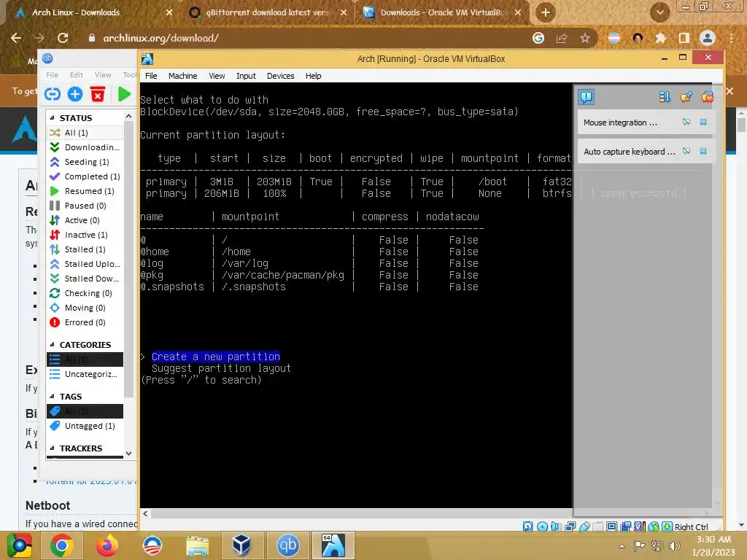Open a new Chrome tab
The width and height of the screenshot is (747, 560).
click(x=546, y=13)
